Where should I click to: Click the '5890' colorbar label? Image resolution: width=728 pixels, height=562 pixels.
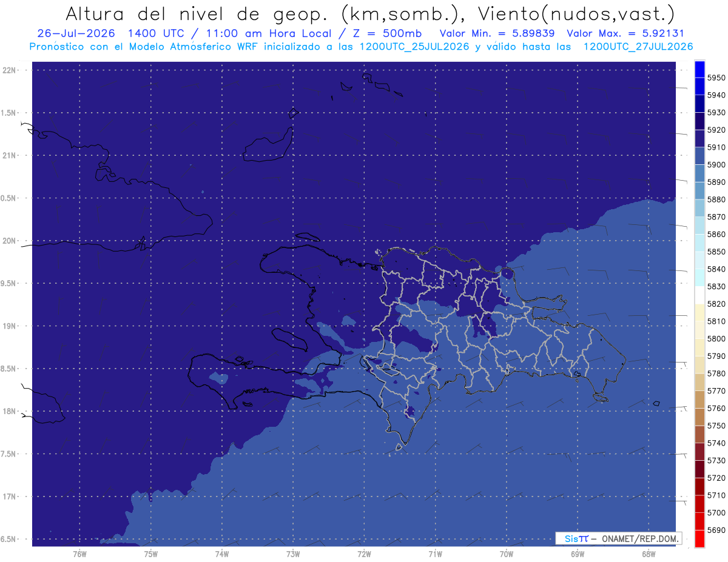[x=716, y=182]
